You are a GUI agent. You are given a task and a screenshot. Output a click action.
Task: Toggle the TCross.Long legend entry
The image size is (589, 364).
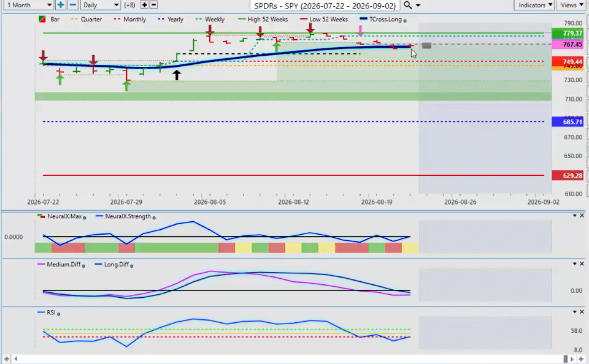tap(381, 19)
